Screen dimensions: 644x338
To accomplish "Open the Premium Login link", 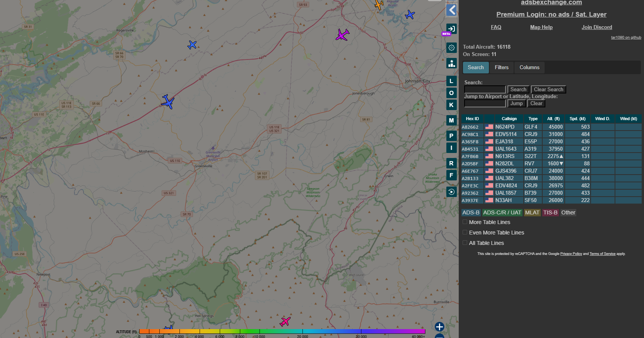I will [x=551, y=15].
